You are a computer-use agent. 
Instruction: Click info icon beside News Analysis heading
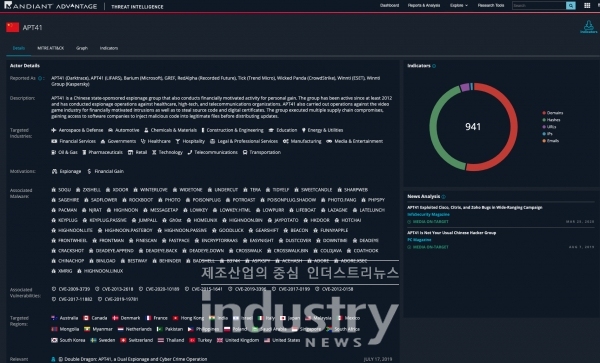click(x=443, y=197)
